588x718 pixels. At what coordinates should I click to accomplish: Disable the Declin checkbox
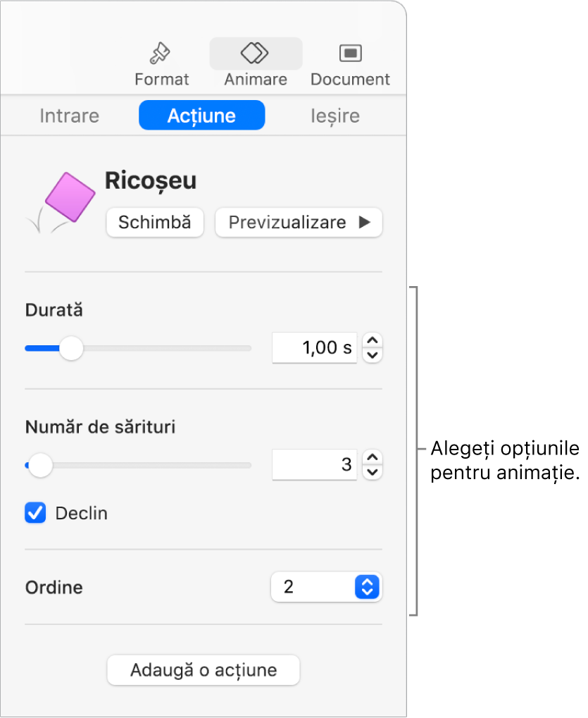click(35, 513)
